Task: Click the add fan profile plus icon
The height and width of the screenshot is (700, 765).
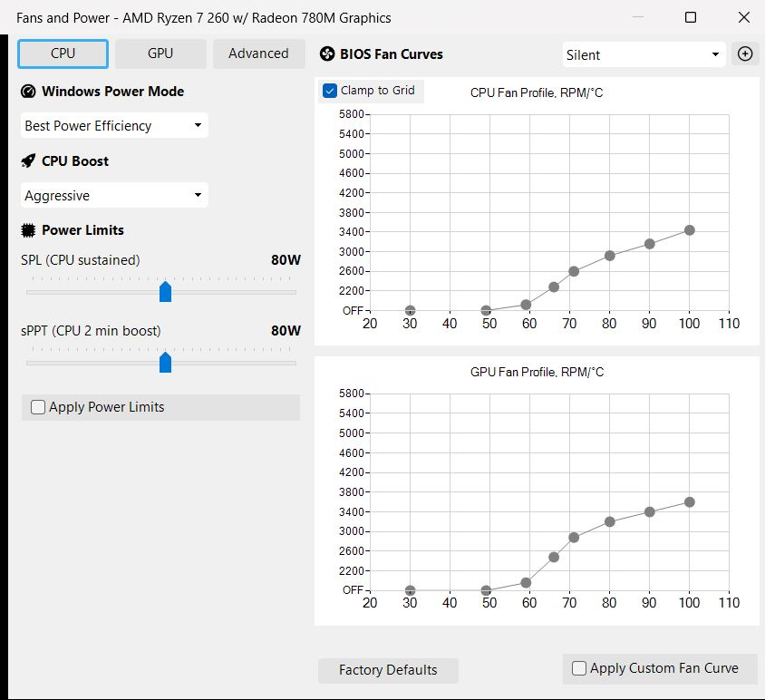Action: [x=745, y=53]
